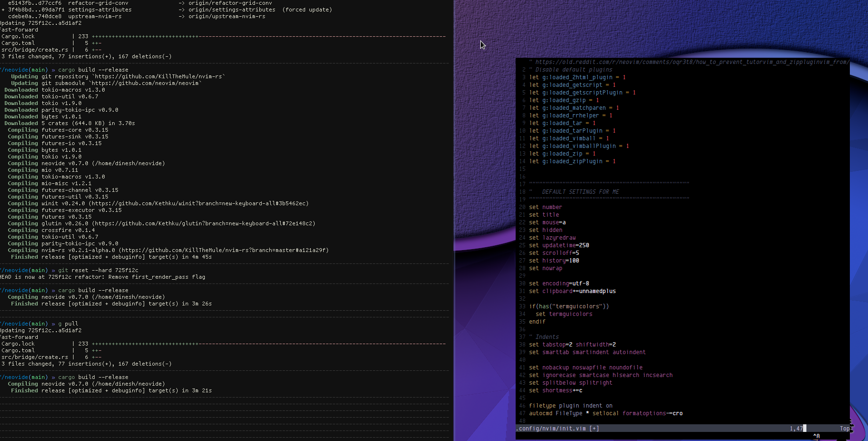Click the '^A' indicator below the statusline
Viewport: 868px width, 441px height.
pyautogui.click(x=816, y=436)
